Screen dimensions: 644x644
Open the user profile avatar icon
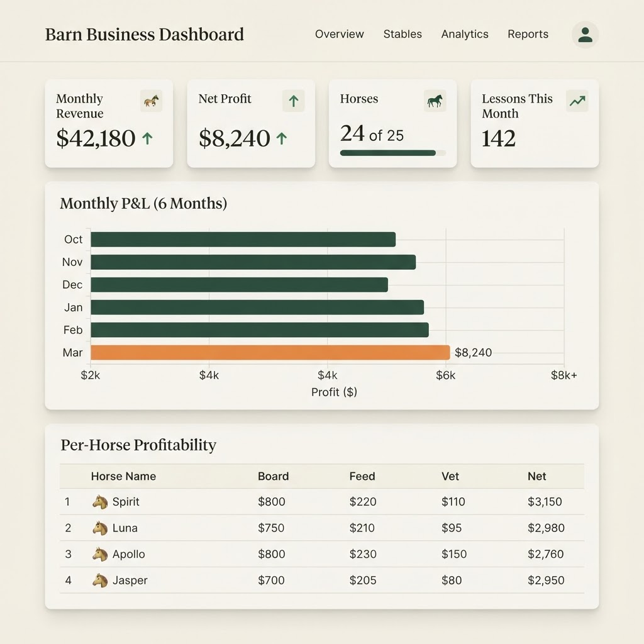point(585,35)
